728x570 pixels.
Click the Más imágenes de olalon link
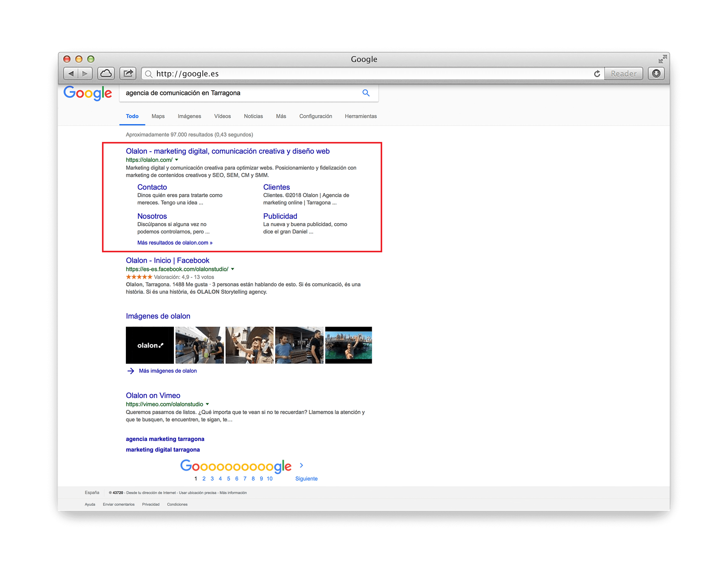coord(168,371)
